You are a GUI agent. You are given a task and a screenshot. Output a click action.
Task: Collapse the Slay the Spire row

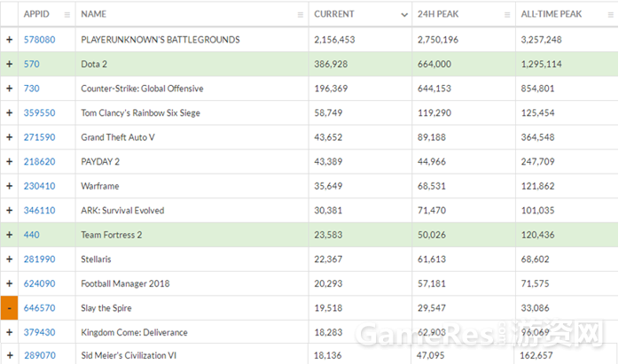pyautogui.click(x=9, y=308)
